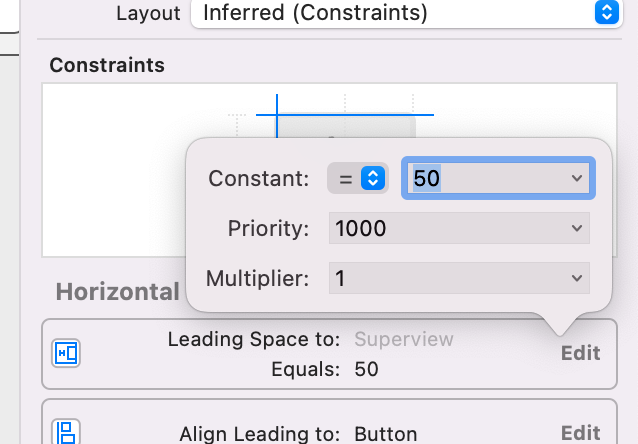Expand the Priority dropdown arrow
Screen dimensions: 638x444
click(x=576, y=229)
